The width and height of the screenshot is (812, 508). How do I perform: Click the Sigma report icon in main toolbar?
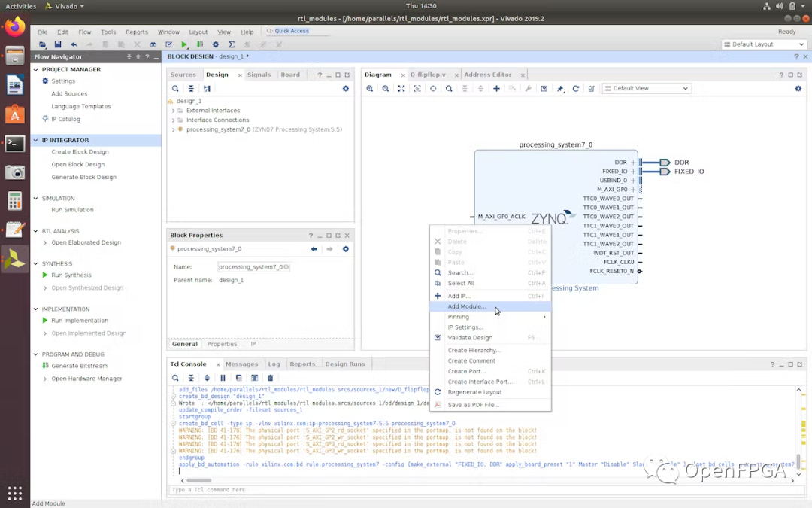(232, 45)
